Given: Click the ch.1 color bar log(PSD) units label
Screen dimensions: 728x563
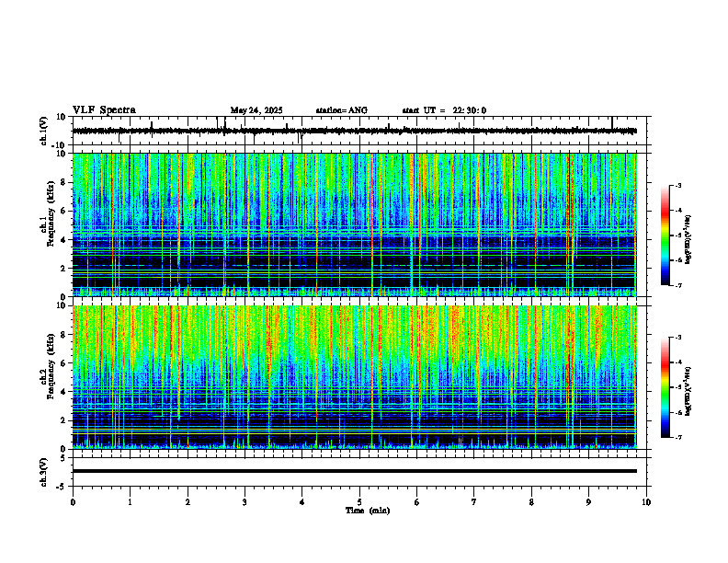Looking at the screenshot, I should click(x=688, y=239).
